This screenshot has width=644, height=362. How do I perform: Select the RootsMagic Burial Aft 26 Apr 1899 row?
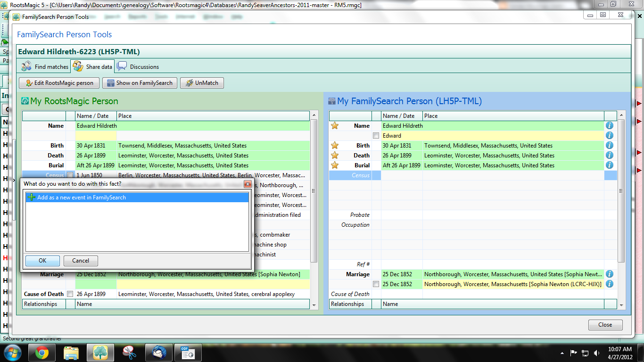[166, 165]
